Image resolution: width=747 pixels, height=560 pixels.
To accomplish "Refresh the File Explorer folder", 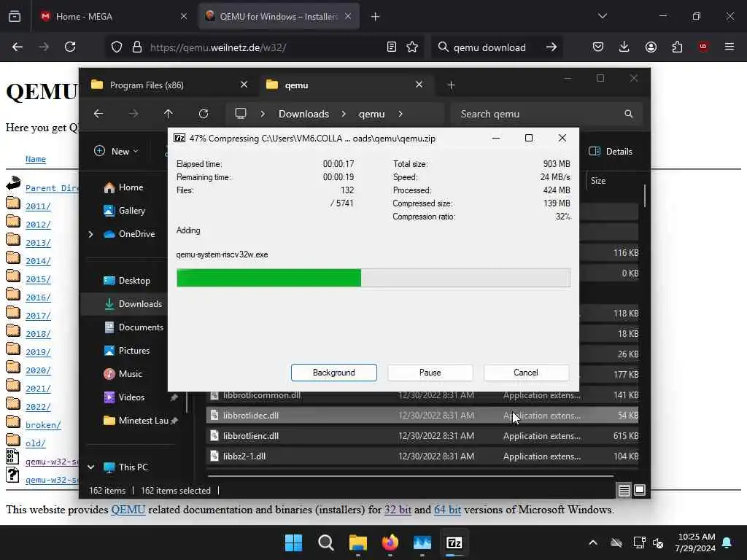I will 204,114.
